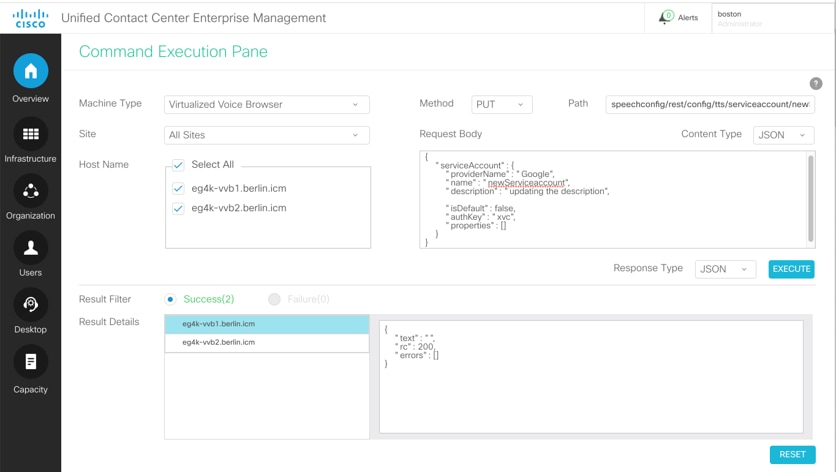Click the Infrastructure sidebar label
This screenshot has width=836, height=472.
(30, 159)
